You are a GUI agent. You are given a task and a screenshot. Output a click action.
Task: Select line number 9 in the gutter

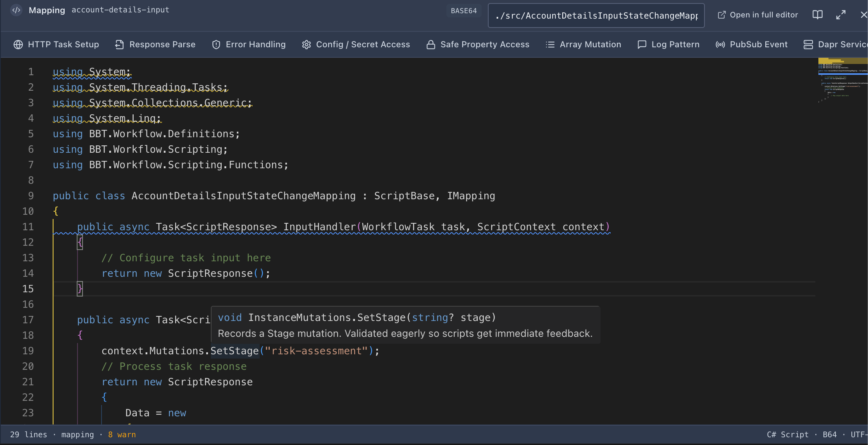[x=31, y=196]
